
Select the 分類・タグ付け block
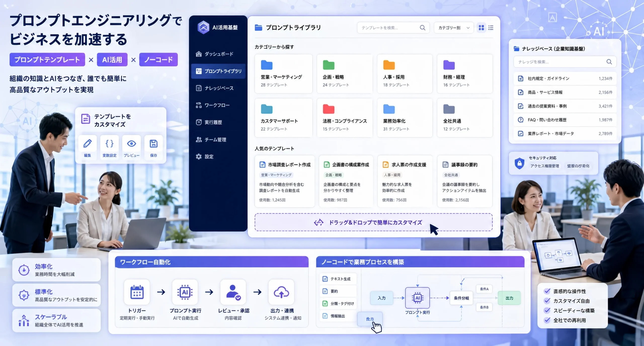[x=338, y=303]
